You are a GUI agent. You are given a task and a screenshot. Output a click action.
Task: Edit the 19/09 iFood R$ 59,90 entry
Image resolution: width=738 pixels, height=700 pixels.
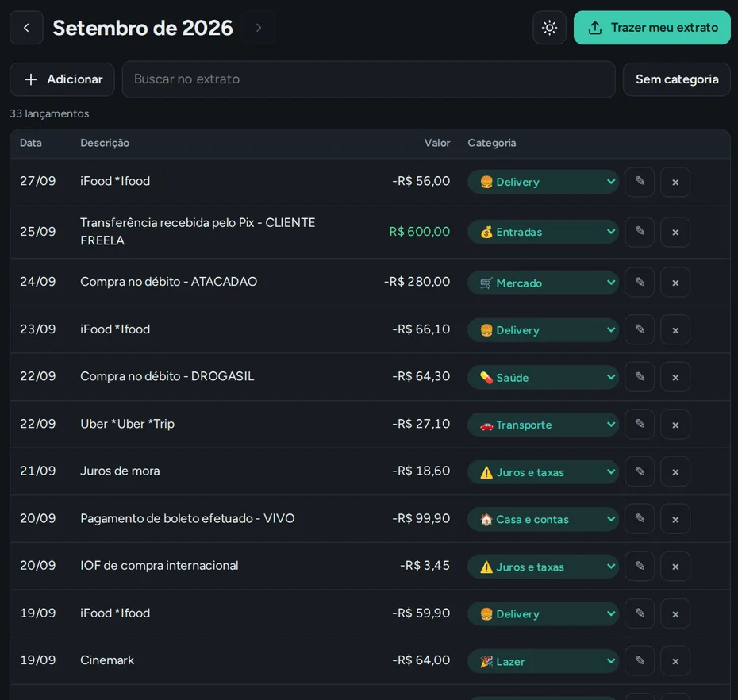pos(640,613)
